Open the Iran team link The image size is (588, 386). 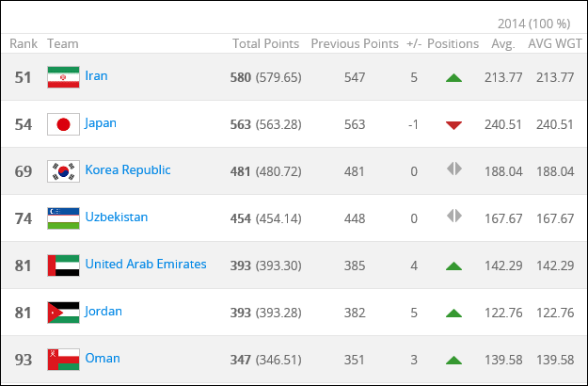coord(96,75)
